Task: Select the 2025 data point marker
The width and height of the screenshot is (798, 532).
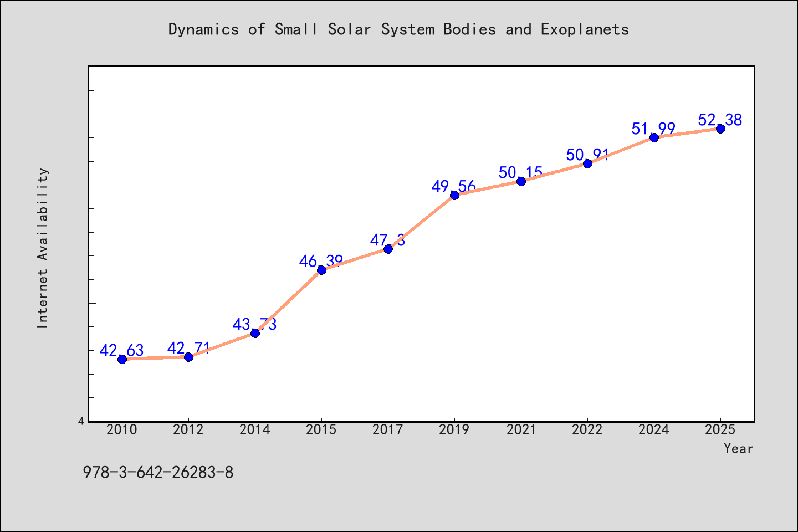Action: pyautogui.click(x=720, y=129)
